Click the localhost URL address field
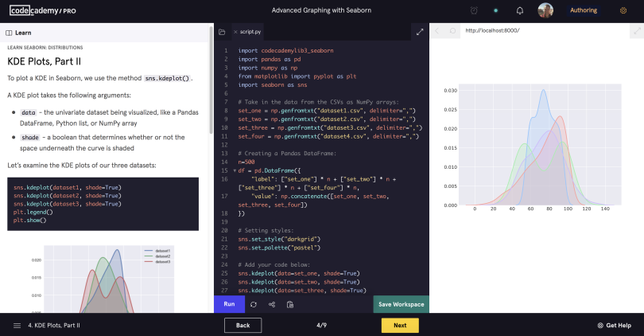644x336 pixels. pyautogui.click(x=492, y=30)
